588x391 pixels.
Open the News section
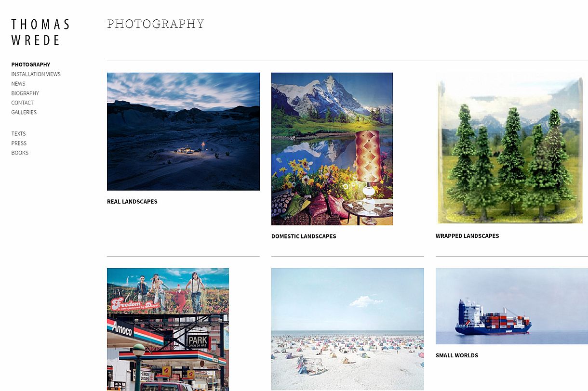point(18,84)
